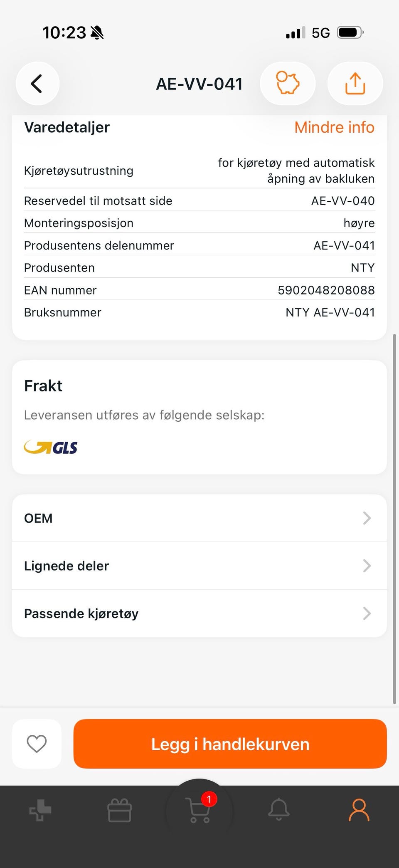The width and height of the screenshot is (399, 868).
Task: Tap the AE-VV-041 page title
Action: pos(199,84)
